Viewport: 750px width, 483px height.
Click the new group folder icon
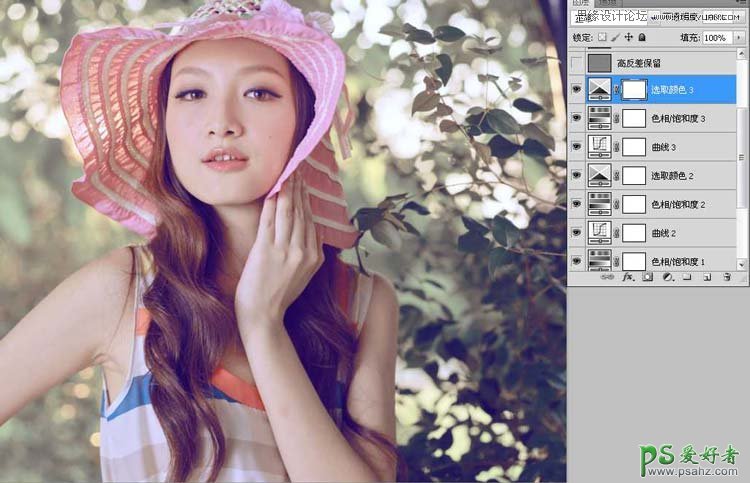(686, 277)
